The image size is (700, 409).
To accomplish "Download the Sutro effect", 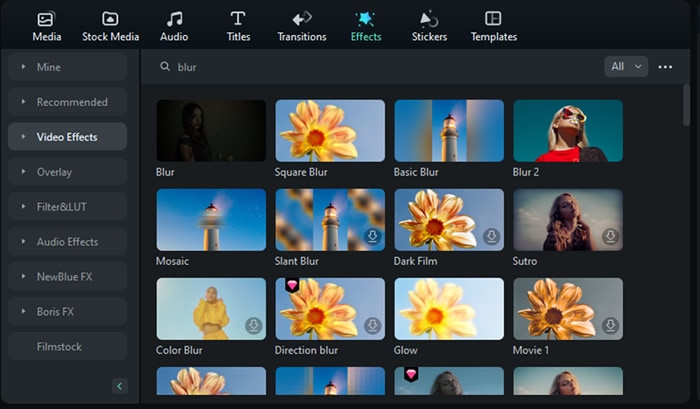I will click(x=610, y=236).
